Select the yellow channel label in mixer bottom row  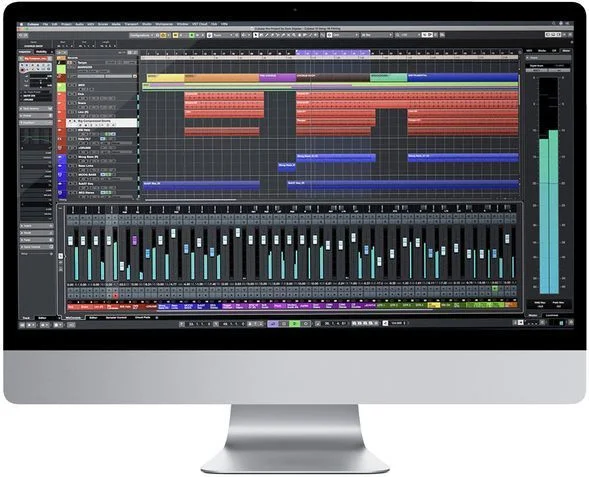(434, 305)
